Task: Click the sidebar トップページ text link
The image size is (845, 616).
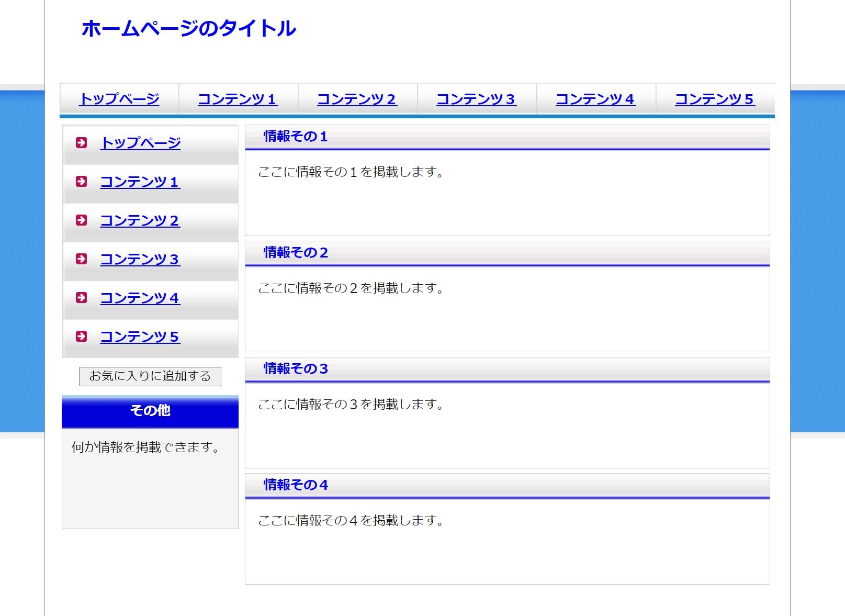Action: [x=140, y=143]
